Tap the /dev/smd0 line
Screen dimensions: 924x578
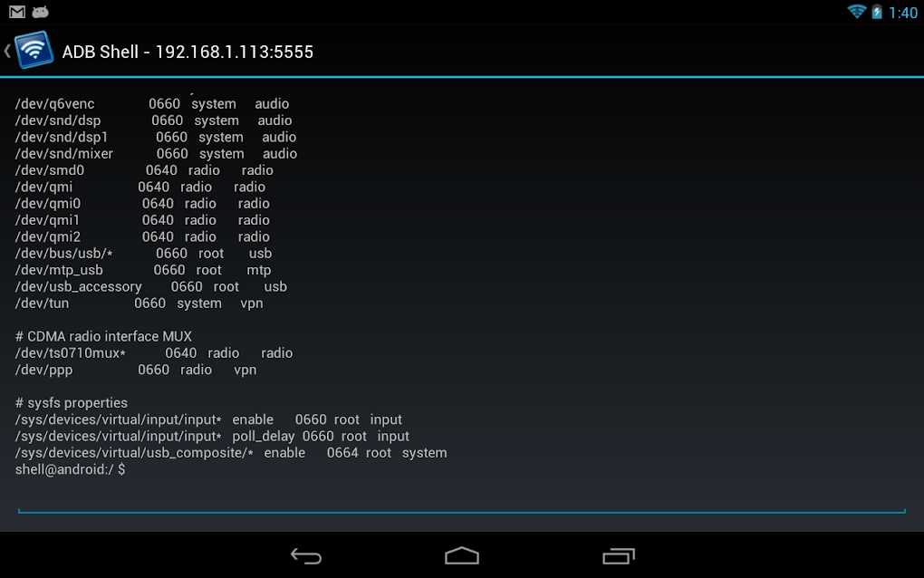point(144,170)
